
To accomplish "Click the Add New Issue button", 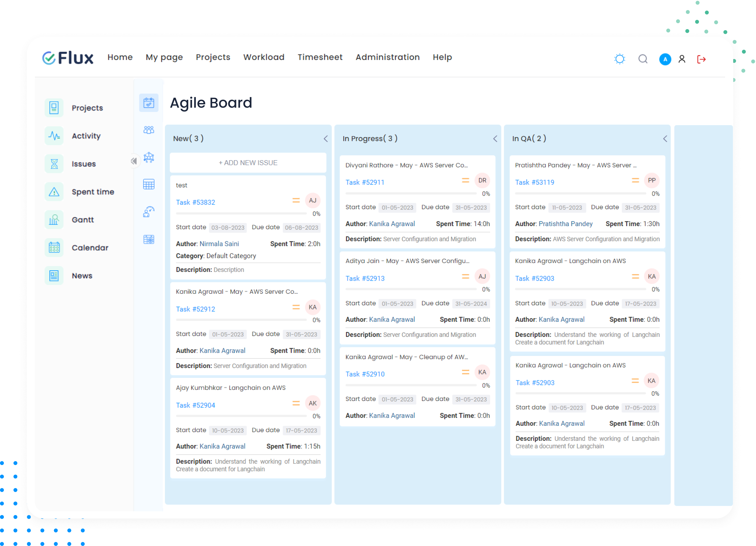I will 248,163.
